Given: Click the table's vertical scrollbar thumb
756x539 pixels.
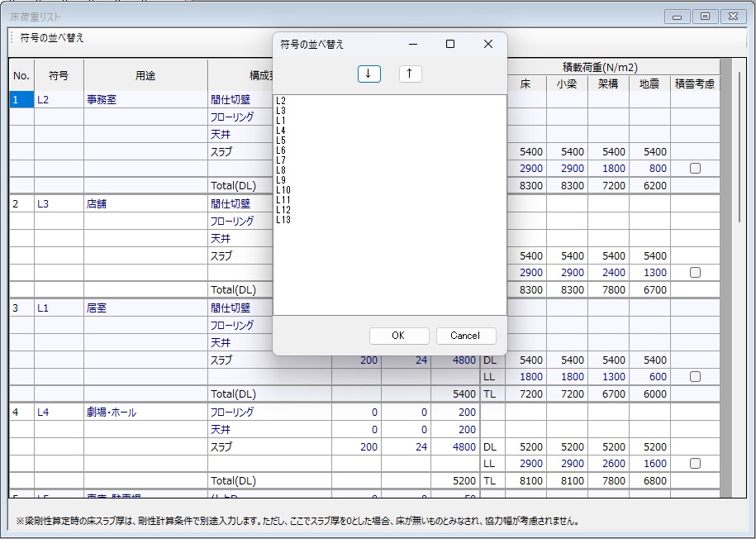Looking at the screenshot, I should coord(740,146).
